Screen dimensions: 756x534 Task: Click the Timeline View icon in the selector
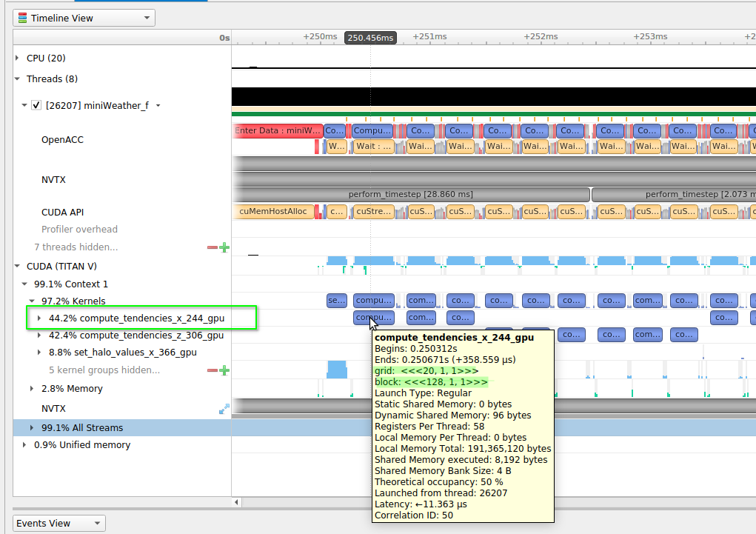[22, 18]
